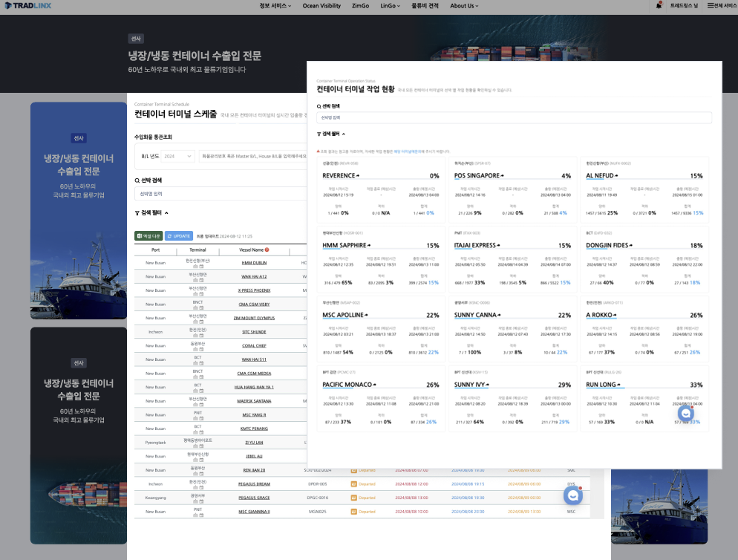The width and height of the screenshot is (738, 560).
Task: Open the 트레드링스 님 user menu
Action: 684,6
